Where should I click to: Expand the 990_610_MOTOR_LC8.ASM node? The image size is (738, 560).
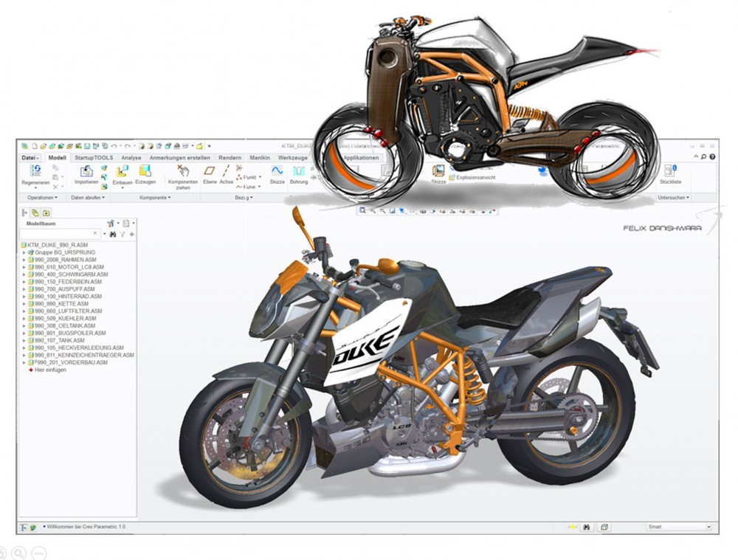24,268
